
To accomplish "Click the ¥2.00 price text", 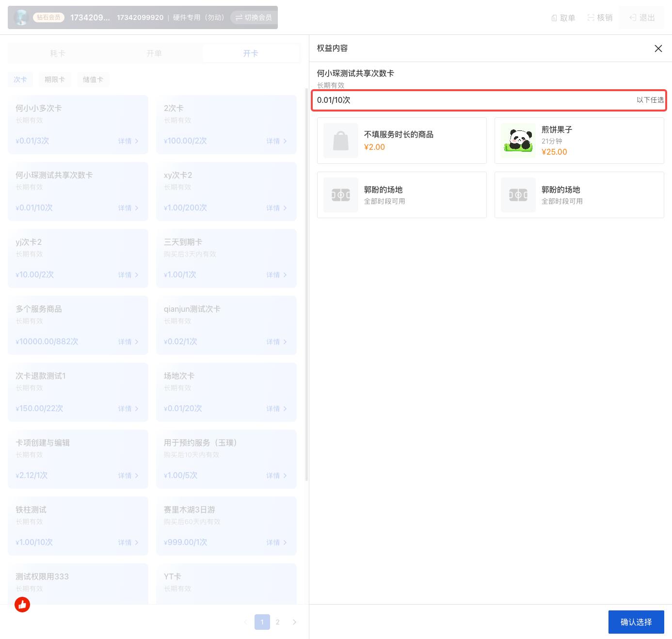I will click(x=374, y=147).
